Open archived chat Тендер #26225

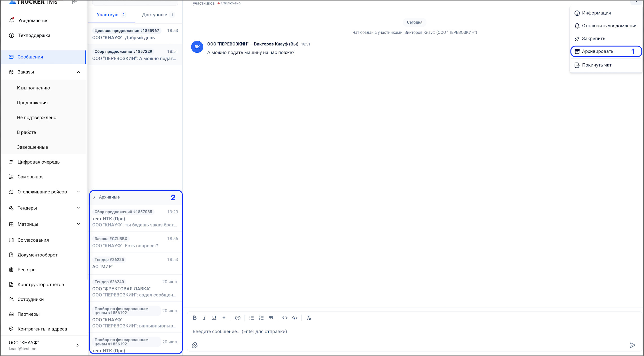pos(135,263)
